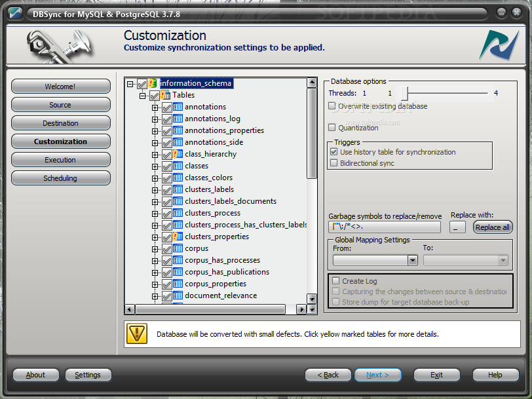Click the About button

click(35, 375)
